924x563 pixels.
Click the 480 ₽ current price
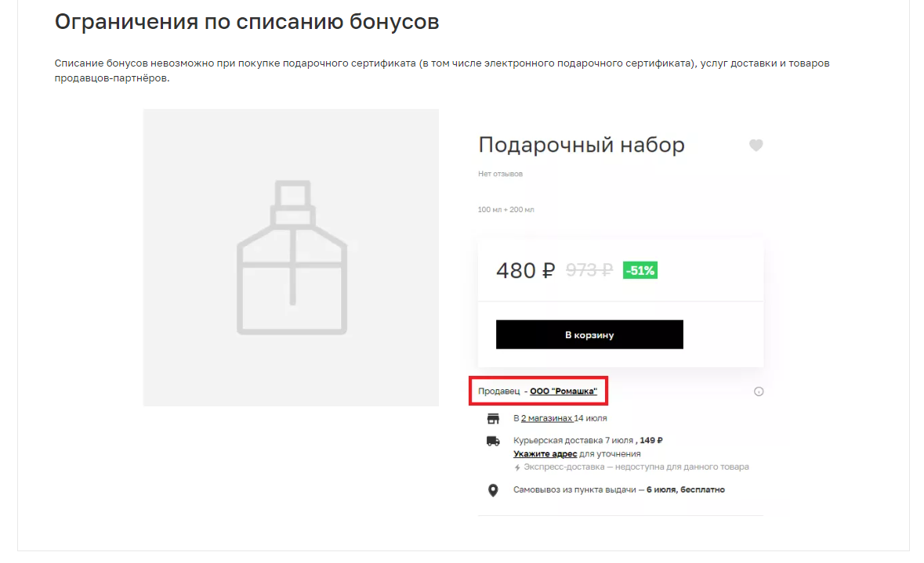pos(525,271)
